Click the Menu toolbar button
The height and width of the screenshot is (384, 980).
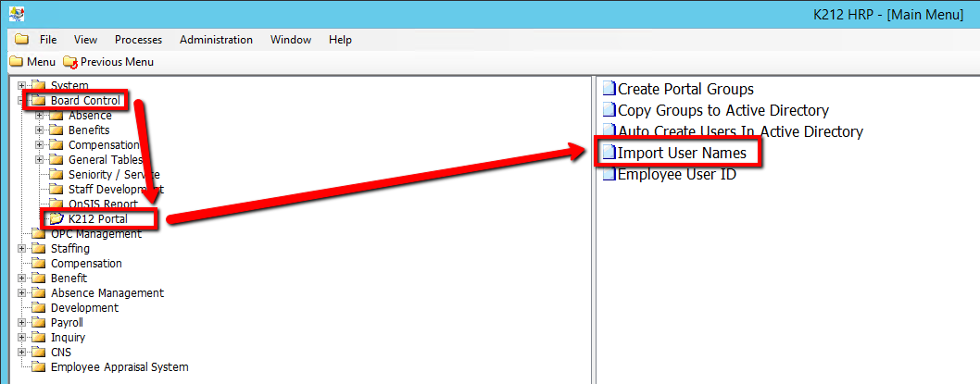(x=33, y=62)
